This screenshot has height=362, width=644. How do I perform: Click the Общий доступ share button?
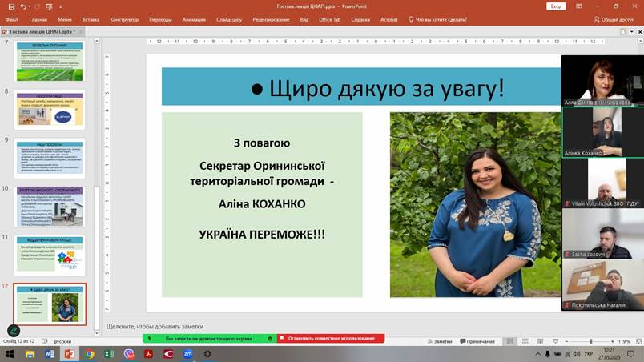coord(614,19)
